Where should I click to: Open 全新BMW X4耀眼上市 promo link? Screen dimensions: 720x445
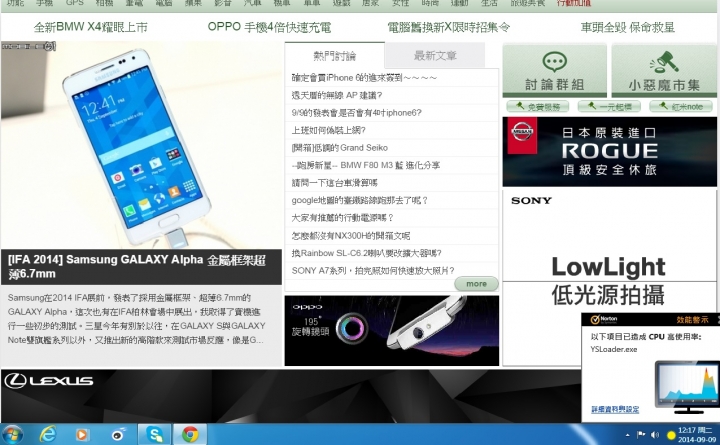pyautogui.click(x=90, y=27)
